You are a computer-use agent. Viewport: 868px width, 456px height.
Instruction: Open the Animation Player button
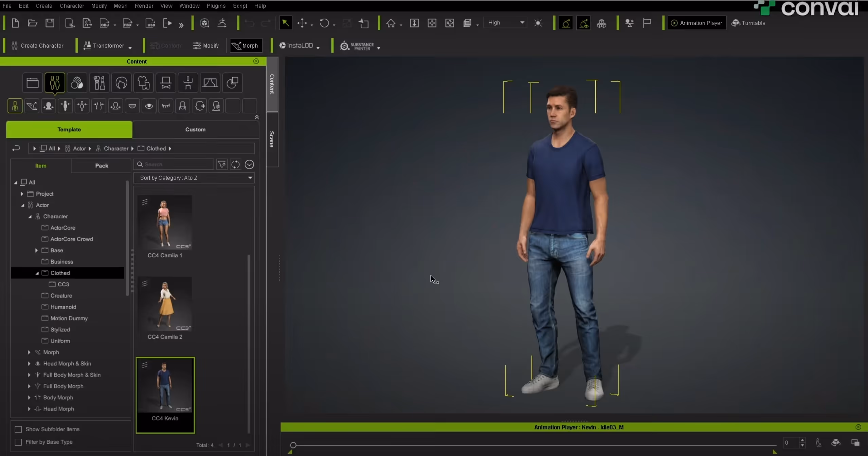click(x=697, y=23)
